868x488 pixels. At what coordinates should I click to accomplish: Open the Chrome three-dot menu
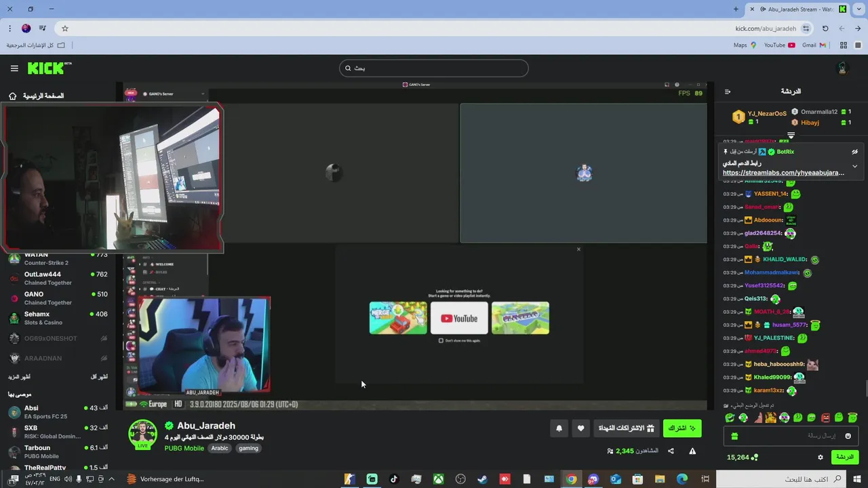[9, 28]
